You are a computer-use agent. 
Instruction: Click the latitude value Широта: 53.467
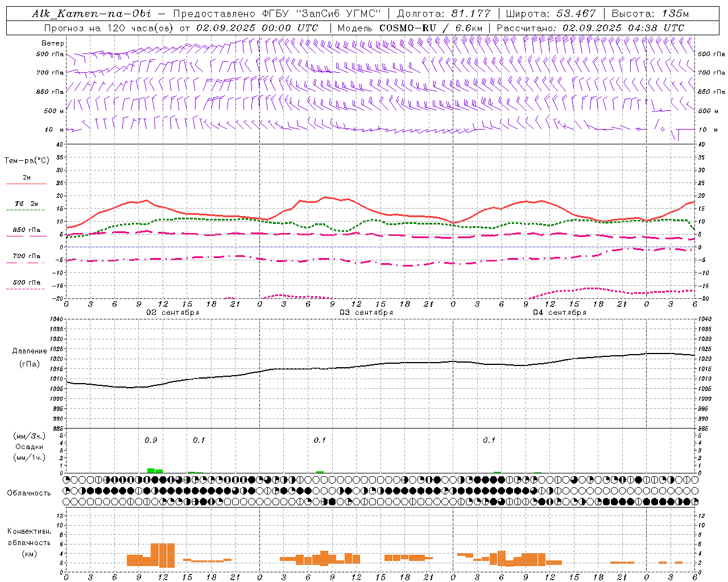(551, 14)
